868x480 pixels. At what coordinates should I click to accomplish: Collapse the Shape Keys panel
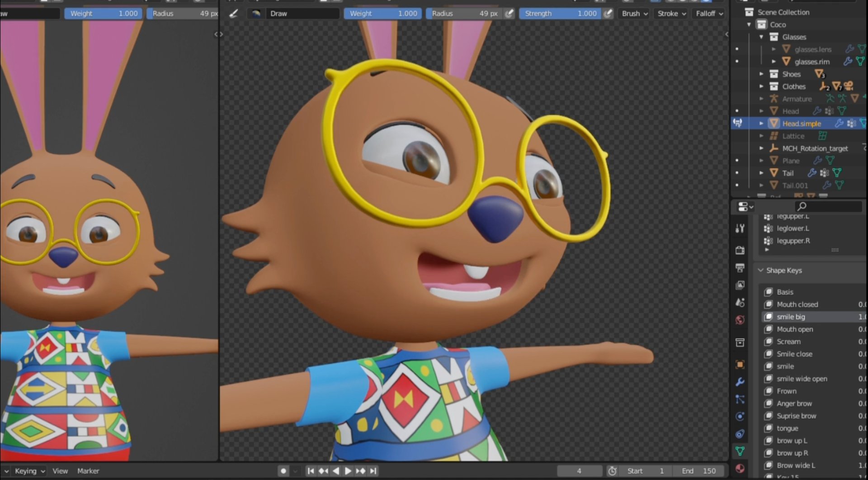[x=761, y=270]
